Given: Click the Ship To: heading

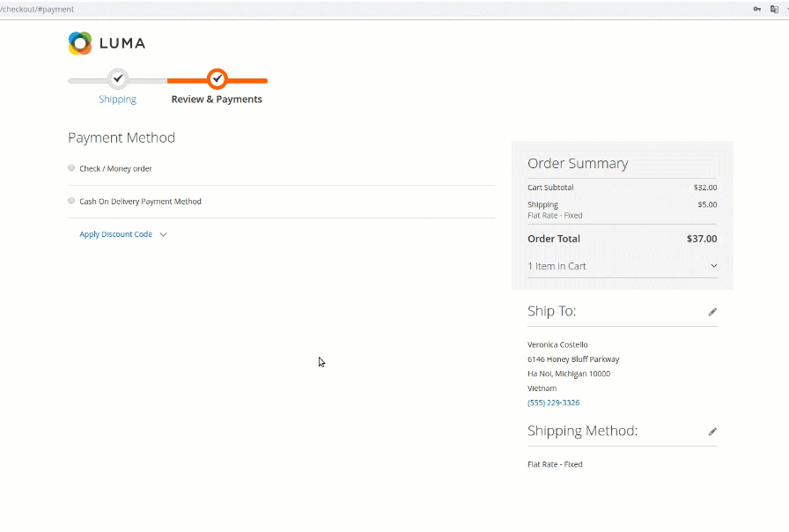Looking at the screenshot, I should [551, 311].
